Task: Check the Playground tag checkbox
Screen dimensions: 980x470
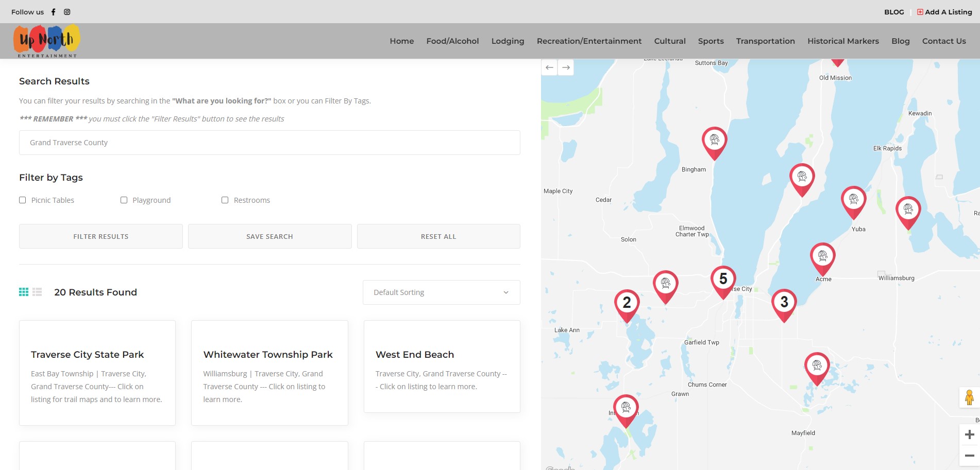Action: click(124, 200)
